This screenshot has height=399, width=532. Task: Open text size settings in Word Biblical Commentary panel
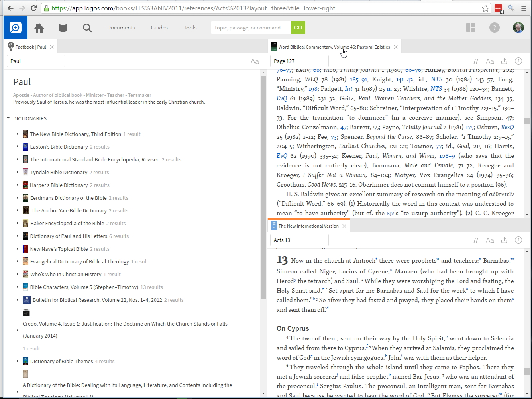pyautogui.click(x=490, y=61)
